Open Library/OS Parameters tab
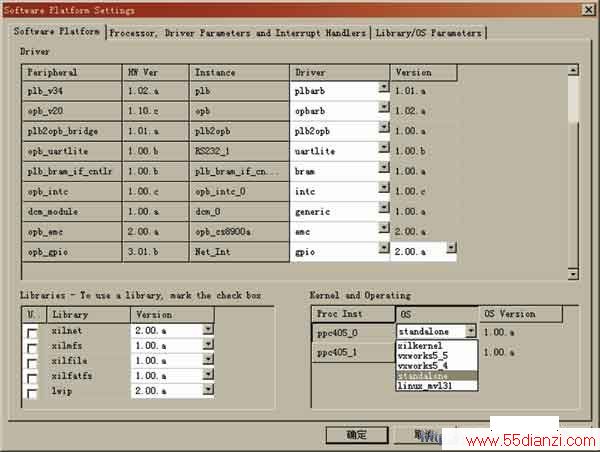This screenshot has height=452, width=600. click(428, 33)
